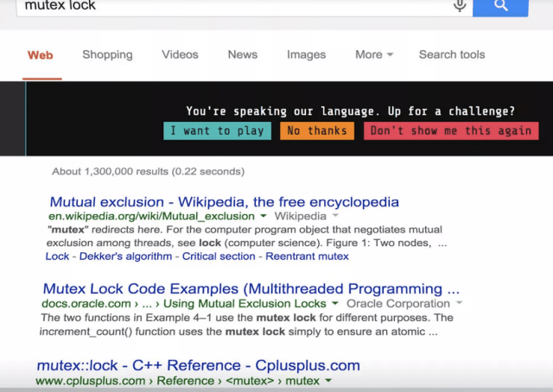The height and width of the screenshot is (392, 553).
Task: Expand the arrow after en.wikipedia.org URL
Action: pos(264,216)
